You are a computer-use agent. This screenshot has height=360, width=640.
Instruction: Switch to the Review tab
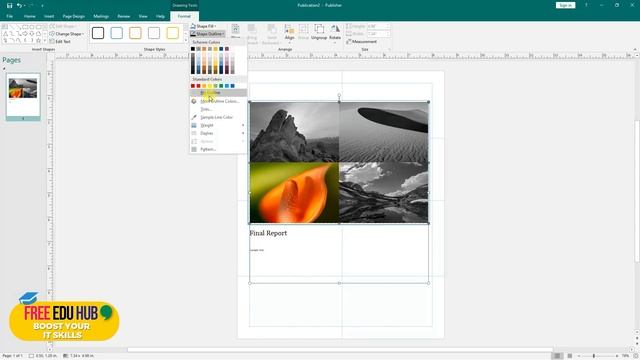pos(124,16)
